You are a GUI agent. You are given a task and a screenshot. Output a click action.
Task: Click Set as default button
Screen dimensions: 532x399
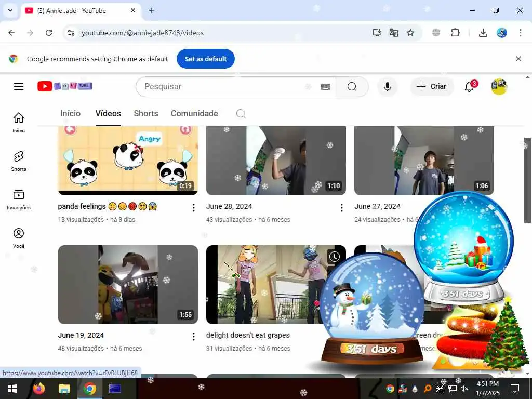point(206,59)
